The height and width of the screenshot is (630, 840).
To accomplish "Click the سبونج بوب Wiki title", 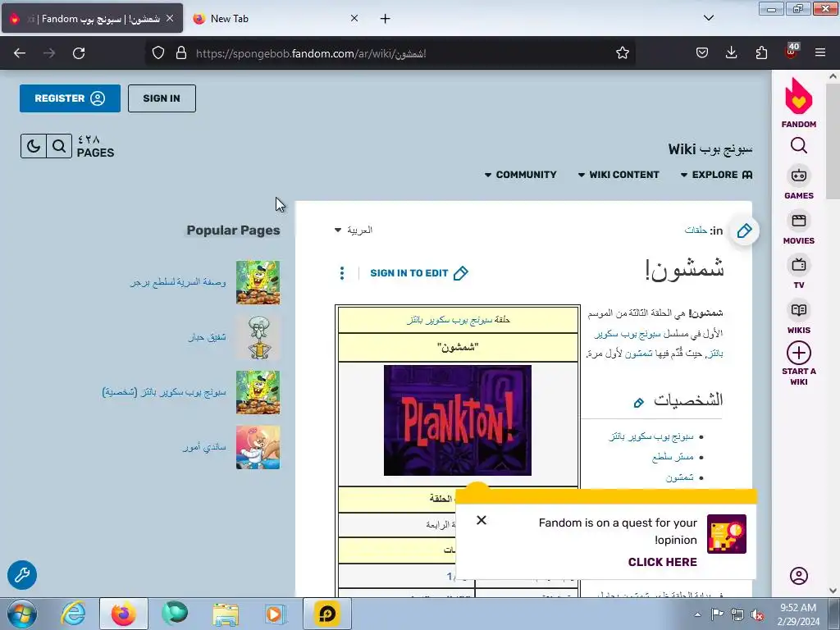I will pyautogui.click(x=710, y=149).
